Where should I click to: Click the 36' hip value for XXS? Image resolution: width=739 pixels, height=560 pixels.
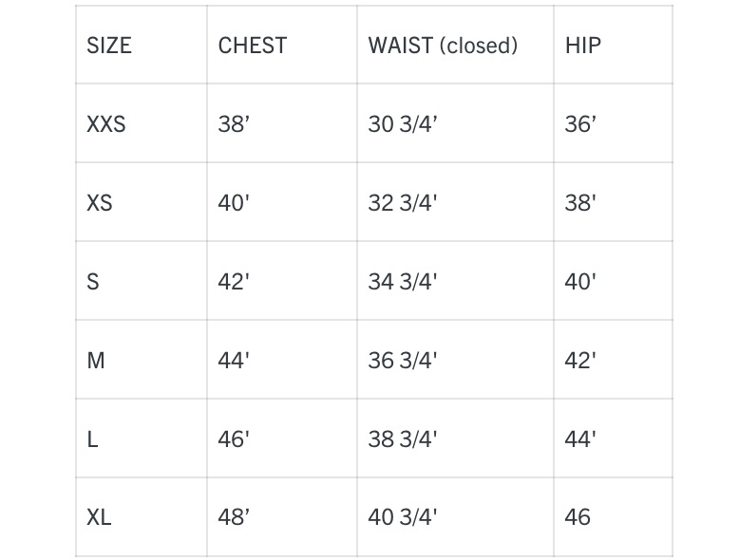pyautogui.click(x=580, y=124)
